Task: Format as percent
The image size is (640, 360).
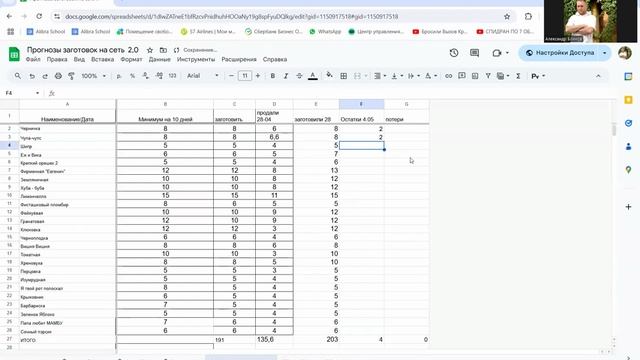Action: [x=132, y=76]
